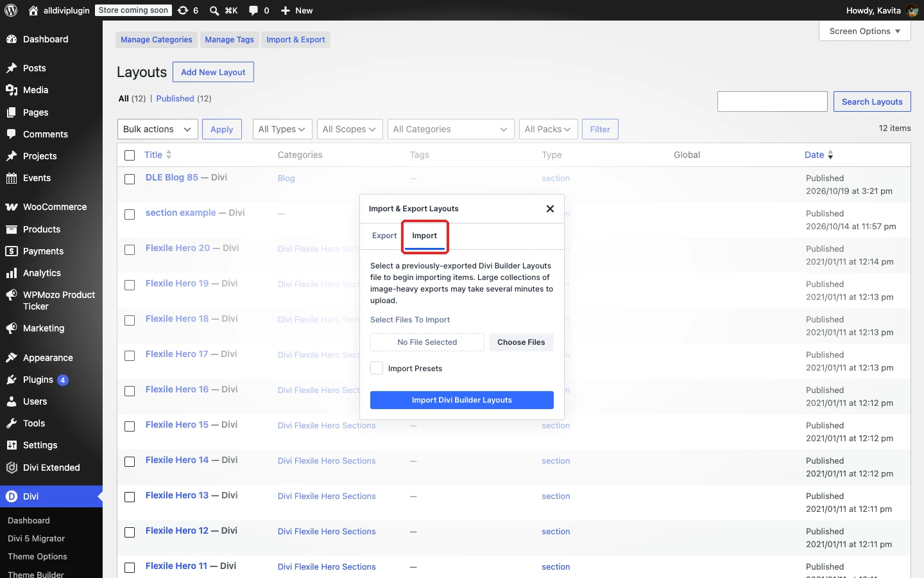Open the Manage Tags tab
The image size is (924, 578).
230,40
